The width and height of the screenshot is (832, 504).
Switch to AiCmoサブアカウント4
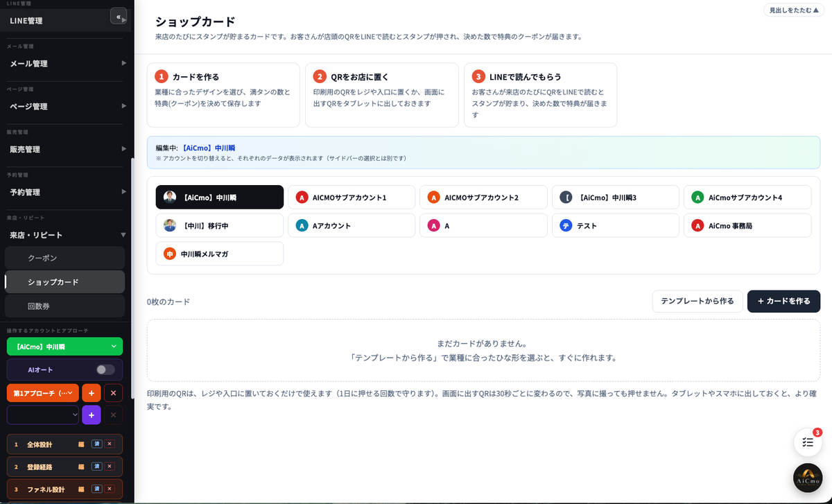[x=747, y=198]
